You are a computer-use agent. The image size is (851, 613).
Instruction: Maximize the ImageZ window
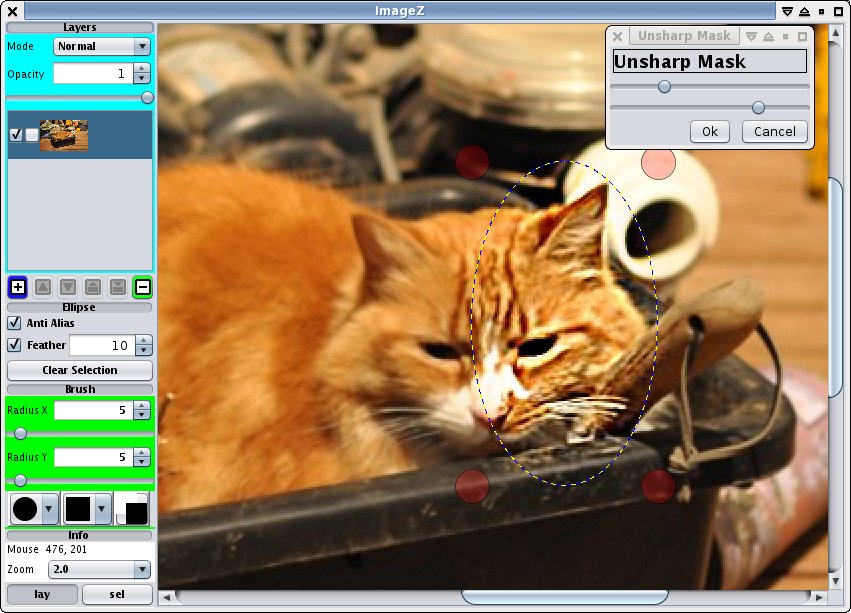click(838, 11)
